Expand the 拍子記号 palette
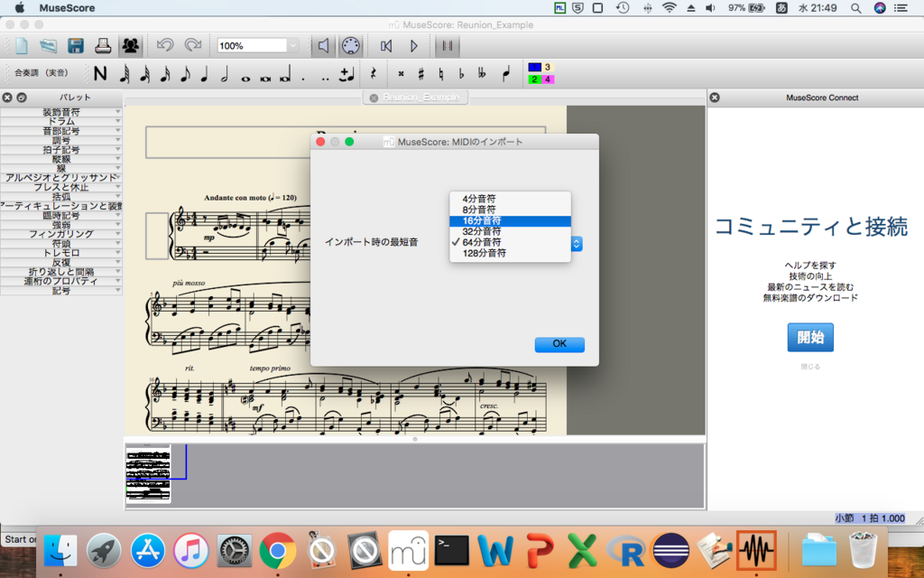The width and height of the screenshot is (924, 578). coord(61,150)
